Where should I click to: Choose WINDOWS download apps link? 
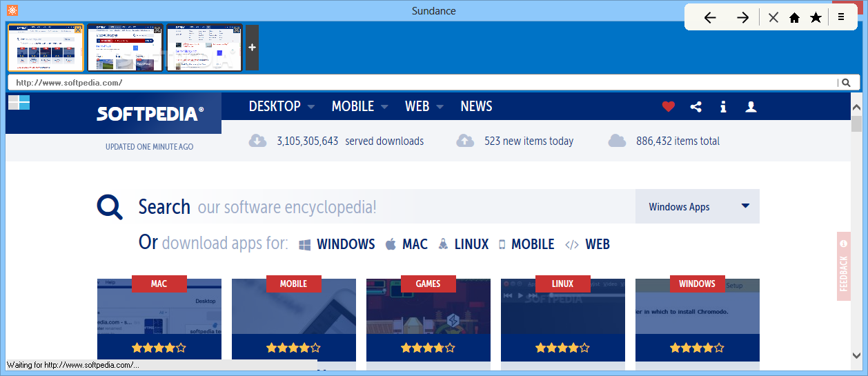coord(337,244)
